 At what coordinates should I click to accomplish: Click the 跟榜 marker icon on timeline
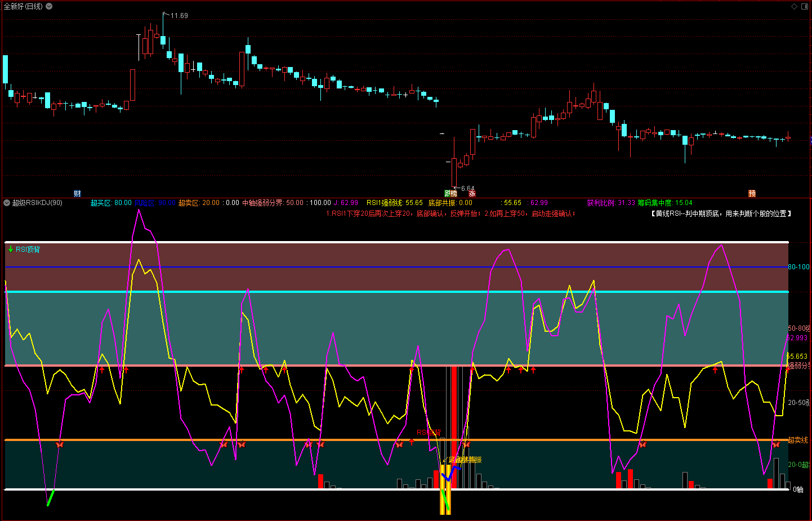pos(450,194)
